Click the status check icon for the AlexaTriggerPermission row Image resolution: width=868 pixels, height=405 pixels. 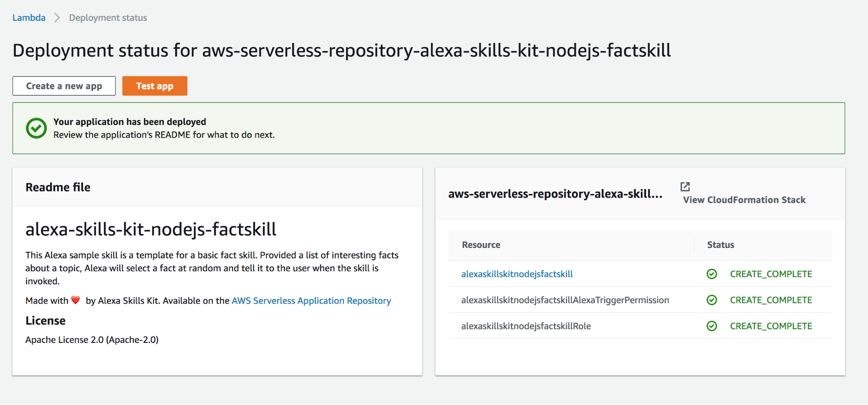click(712, 300)
